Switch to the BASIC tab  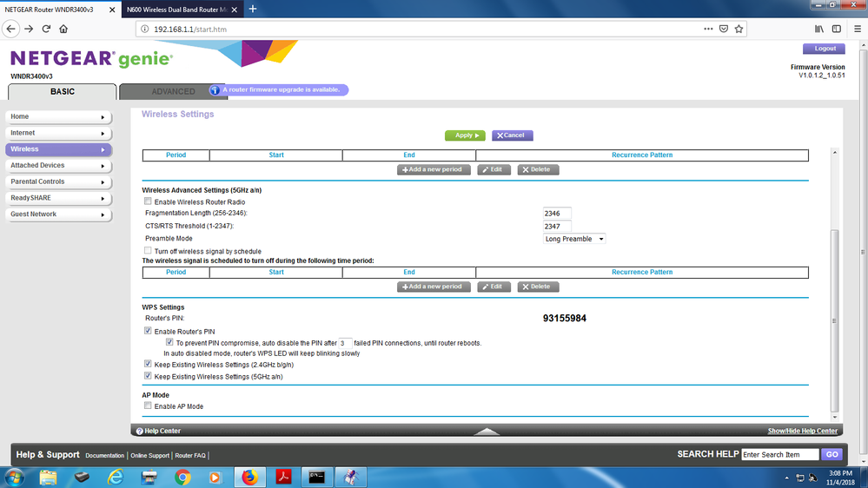point(62,92)
